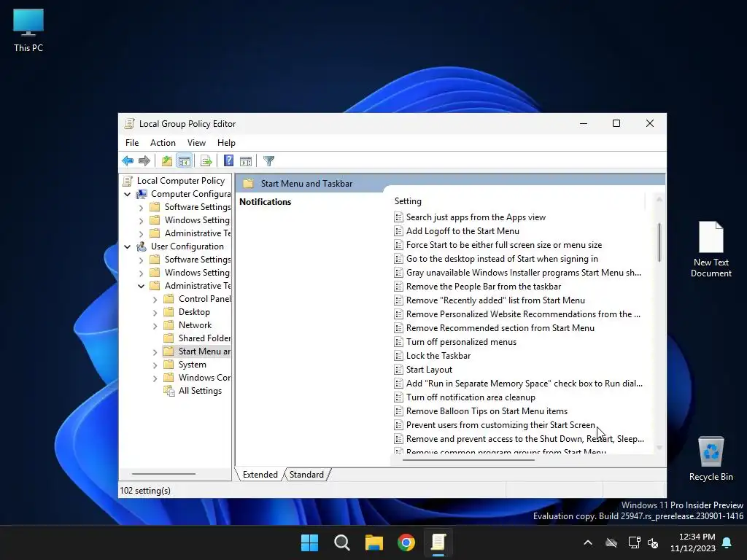Image resolution: width=747 pixels, height=560 pixels.
Task: Select Turn off notification area cleanup
Action: [471, 397]
